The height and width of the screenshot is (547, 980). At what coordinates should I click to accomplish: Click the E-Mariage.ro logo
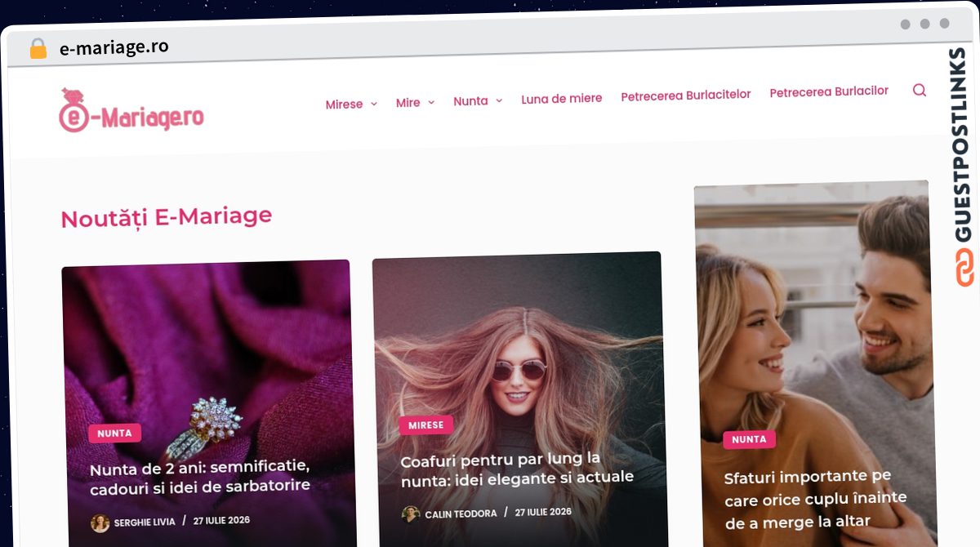tap(131, 111)
